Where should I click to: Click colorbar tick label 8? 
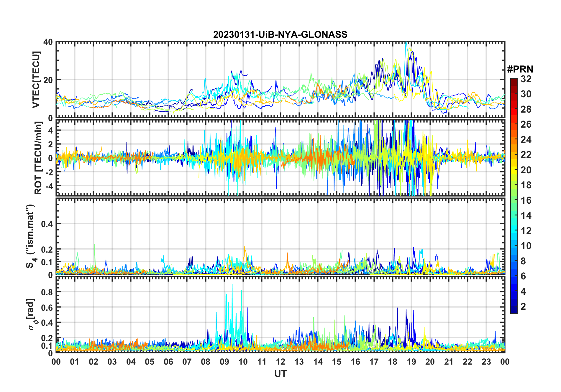pyautogui.click(x=523, y=261)
